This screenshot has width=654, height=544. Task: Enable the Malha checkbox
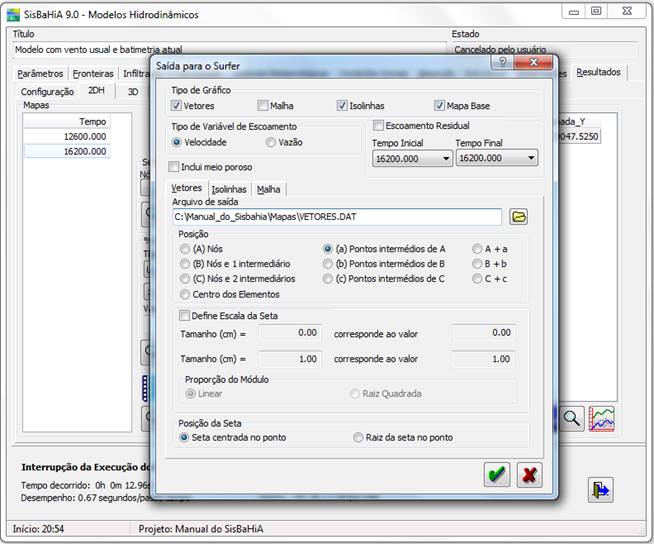click(x=262, y=106)
